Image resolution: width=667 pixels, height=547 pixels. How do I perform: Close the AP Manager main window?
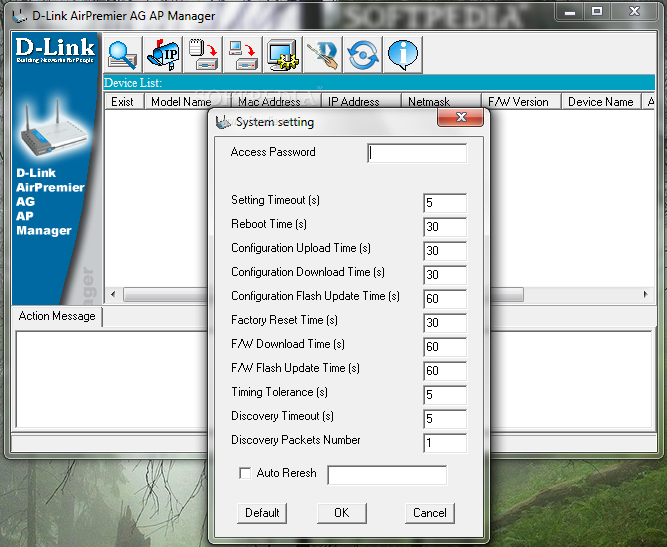pos(634,12)
